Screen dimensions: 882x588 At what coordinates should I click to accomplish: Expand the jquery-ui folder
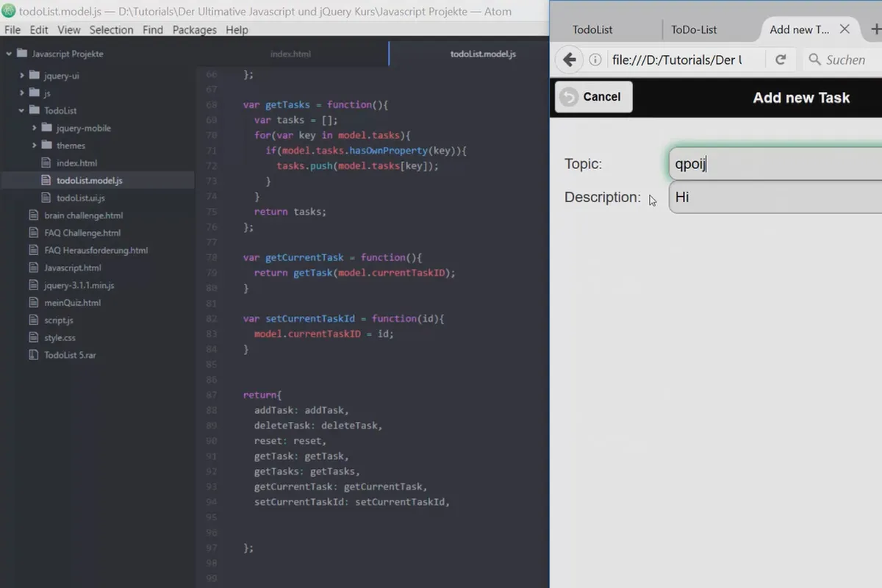tap(22, 75)
